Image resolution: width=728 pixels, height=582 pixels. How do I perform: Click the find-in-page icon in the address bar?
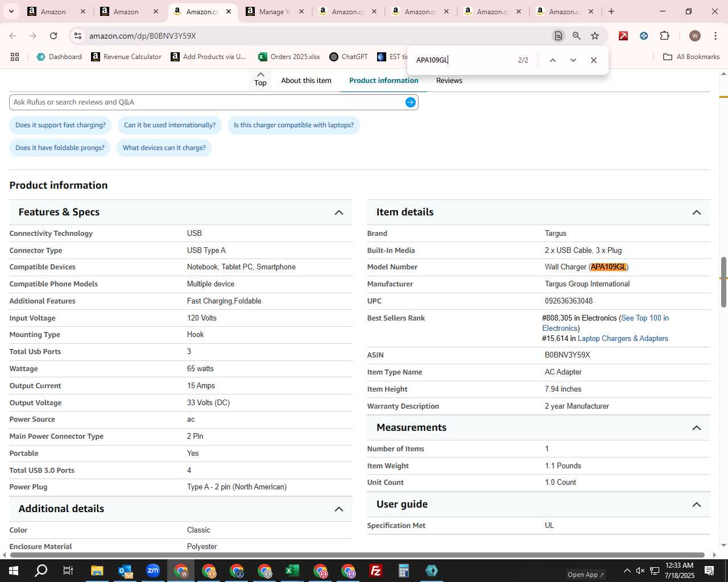point(559,36)
